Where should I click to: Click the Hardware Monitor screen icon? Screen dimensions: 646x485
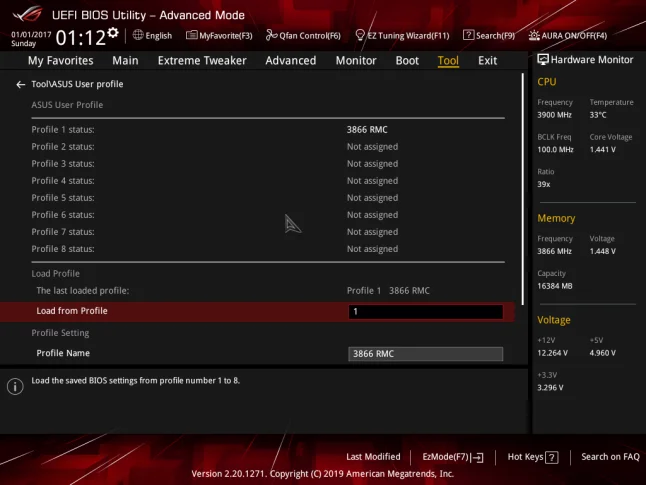click(x=543, y=60)
